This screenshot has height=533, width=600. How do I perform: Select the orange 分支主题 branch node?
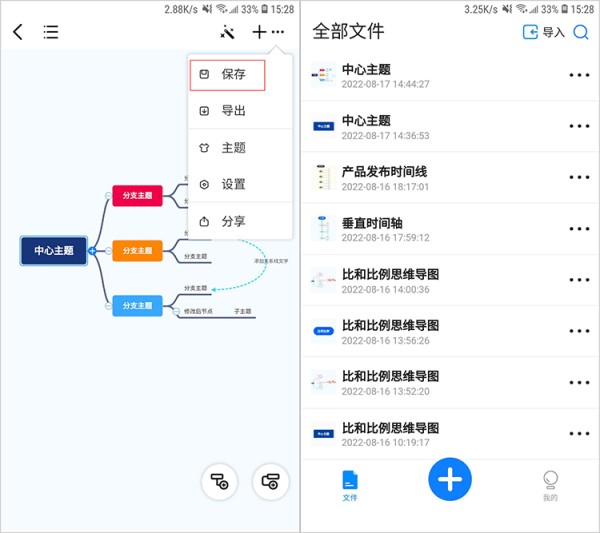137,251
